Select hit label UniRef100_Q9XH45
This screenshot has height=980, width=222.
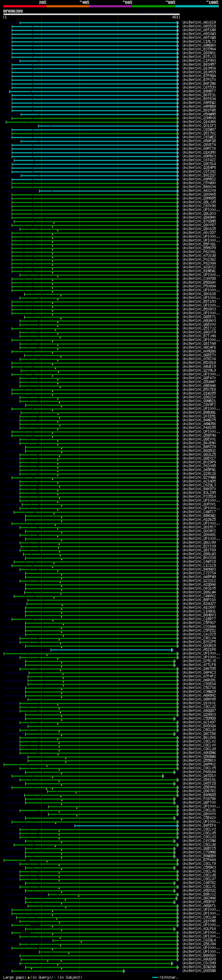pos(199,194)
